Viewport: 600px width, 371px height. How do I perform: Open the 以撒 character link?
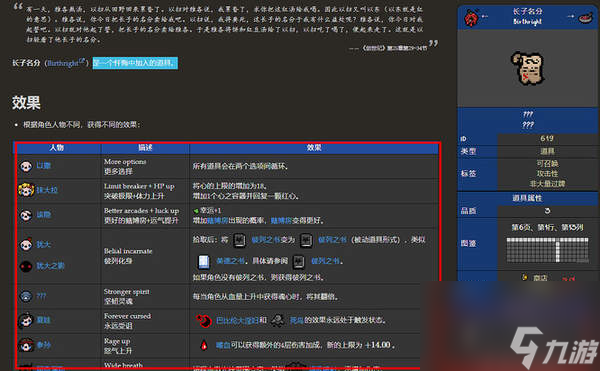click(x=44, y=166)
